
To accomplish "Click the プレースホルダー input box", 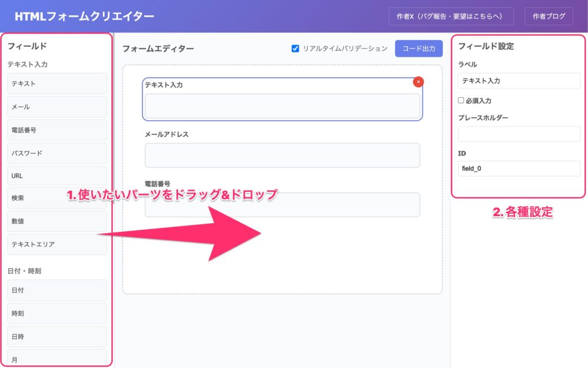I will click(519, 134).
